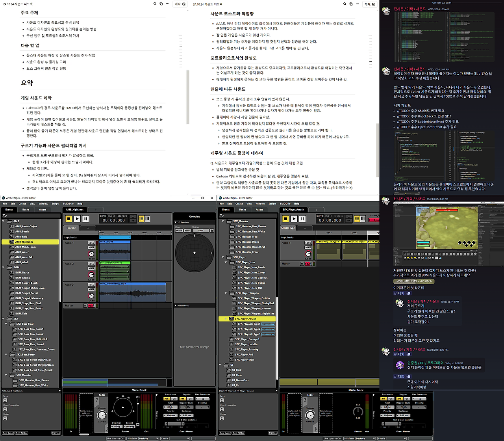The height and width of the screenshot is (441, 504).
Task: Select the list view icon in SFX_Player_Attack toolbar
Action: tap(358, 219)
